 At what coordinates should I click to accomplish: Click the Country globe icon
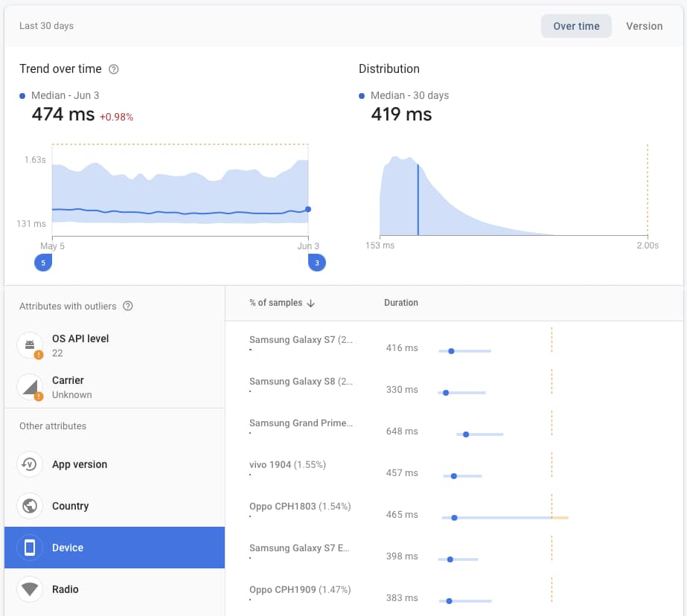[30, 506]
